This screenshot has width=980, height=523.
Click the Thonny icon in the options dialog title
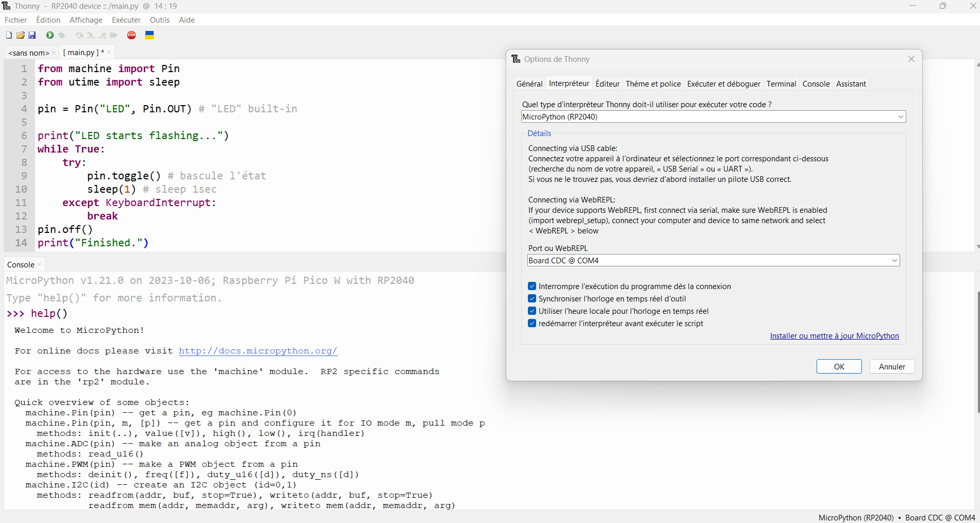click(x=516, y=59)
